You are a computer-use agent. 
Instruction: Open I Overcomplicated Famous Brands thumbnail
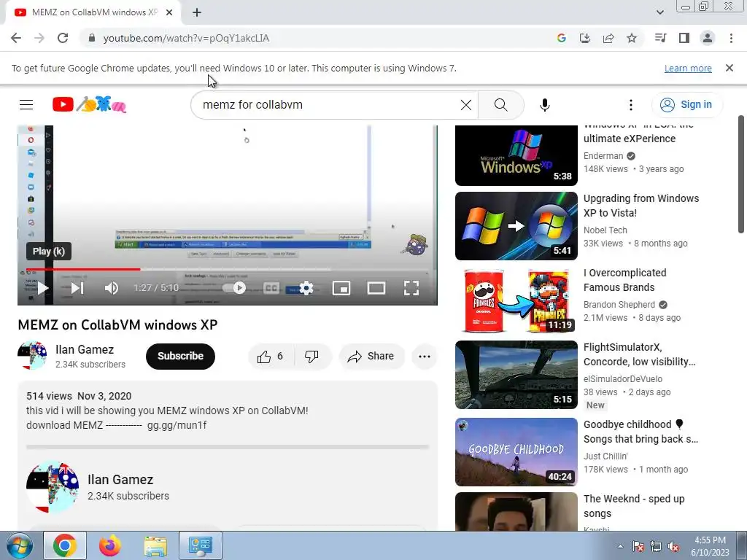(516, 300)
